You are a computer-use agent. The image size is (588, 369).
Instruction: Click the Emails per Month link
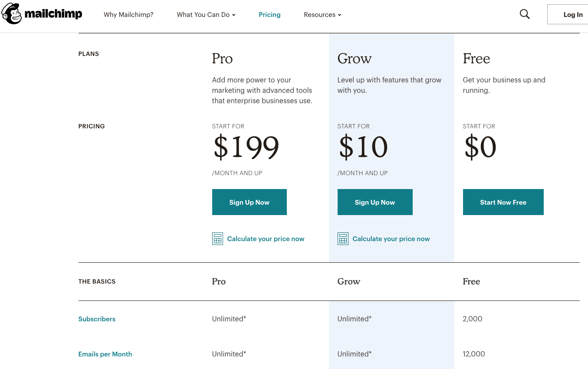(x=105, y=354)
